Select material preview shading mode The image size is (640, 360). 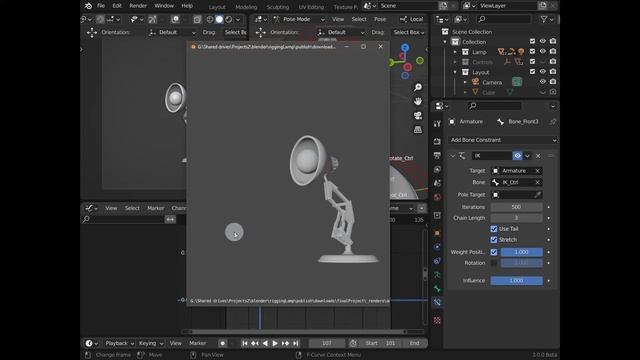coord(229,19)
